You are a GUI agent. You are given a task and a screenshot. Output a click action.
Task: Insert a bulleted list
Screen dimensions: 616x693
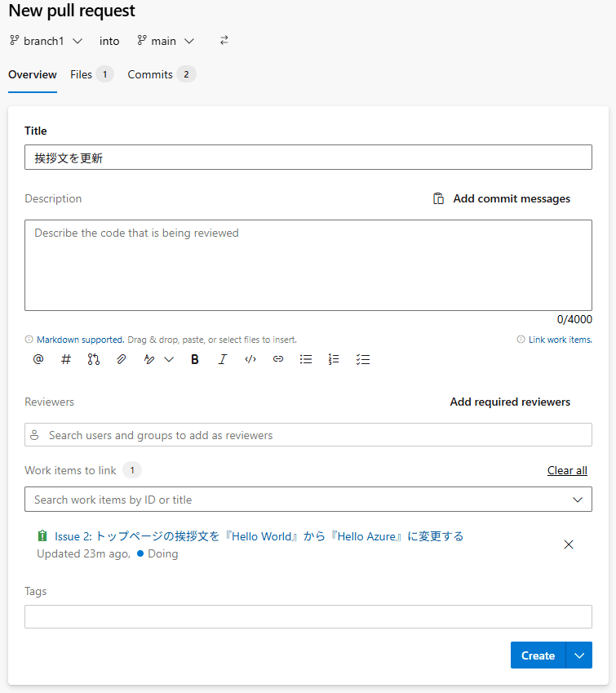tap(306, 359)
